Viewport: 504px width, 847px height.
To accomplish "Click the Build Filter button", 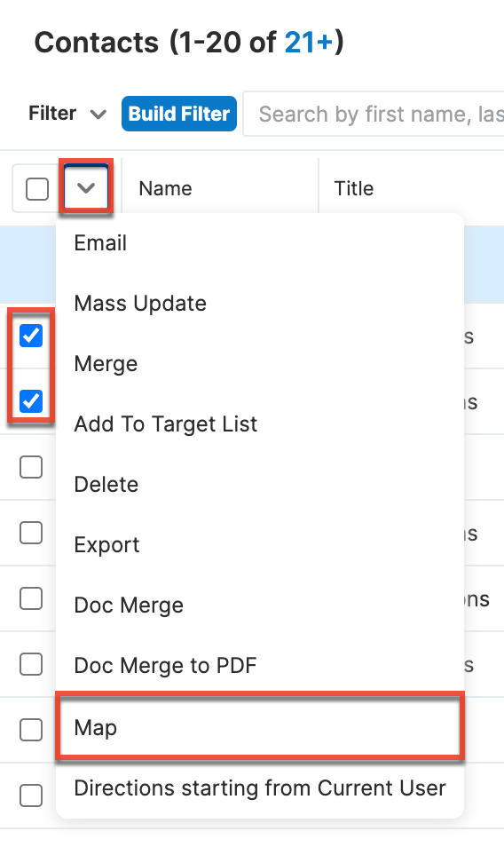I will coord(179,114).
